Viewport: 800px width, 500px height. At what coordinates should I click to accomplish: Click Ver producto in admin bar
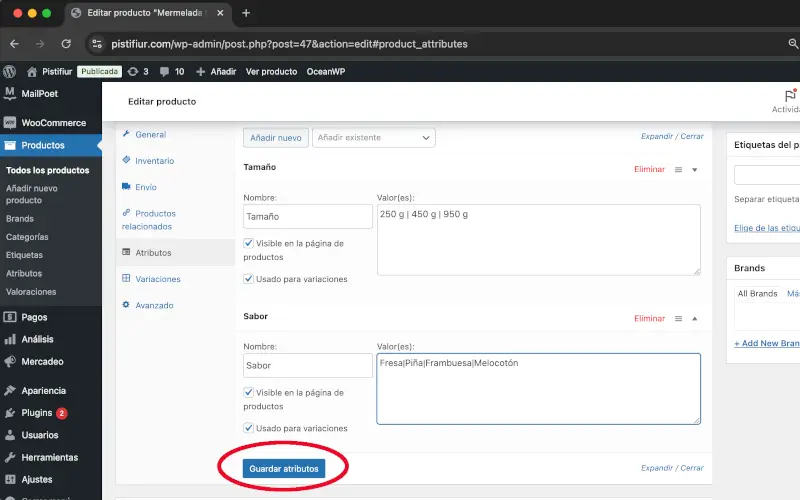[x=271, y=71]
